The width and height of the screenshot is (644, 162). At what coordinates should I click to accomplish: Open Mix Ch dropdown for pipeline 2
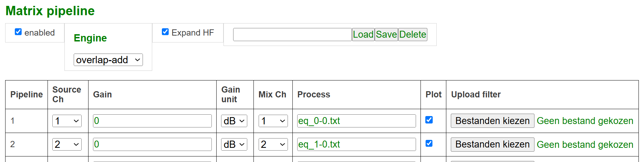pyautogui.click(x=273, y=144)
